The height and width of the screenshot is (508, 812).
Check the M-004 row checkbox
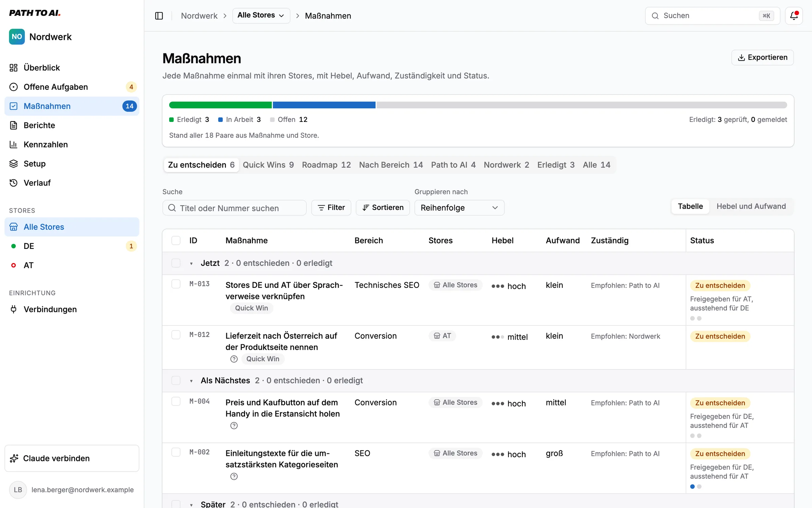[176, 401]
